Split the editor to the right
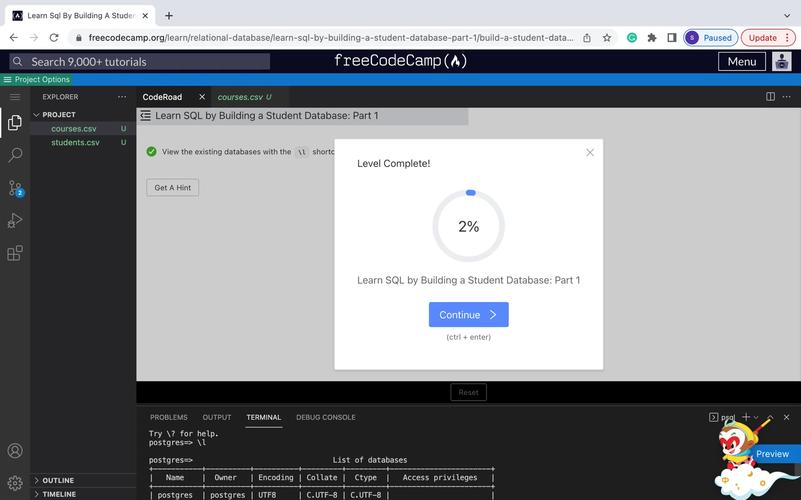801x500 pixels. click(x=770, y=97)
